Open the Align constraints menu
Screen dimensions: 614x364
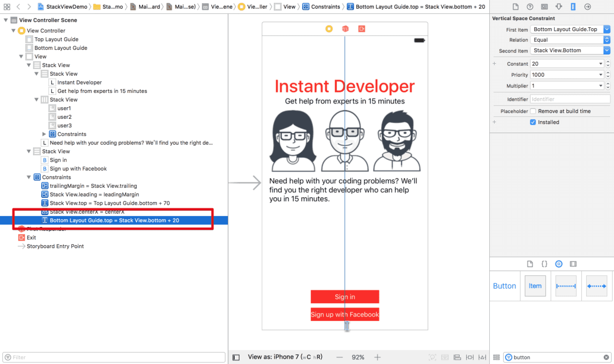click(457, 357)
